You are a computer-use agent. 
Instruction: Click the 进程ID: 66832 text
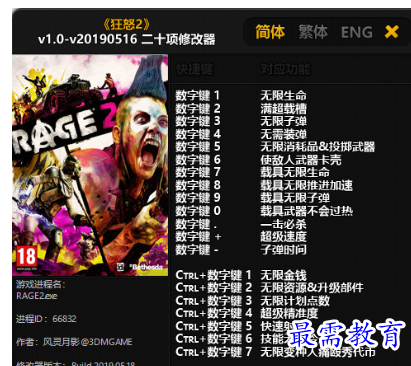(x=46, y=319)
